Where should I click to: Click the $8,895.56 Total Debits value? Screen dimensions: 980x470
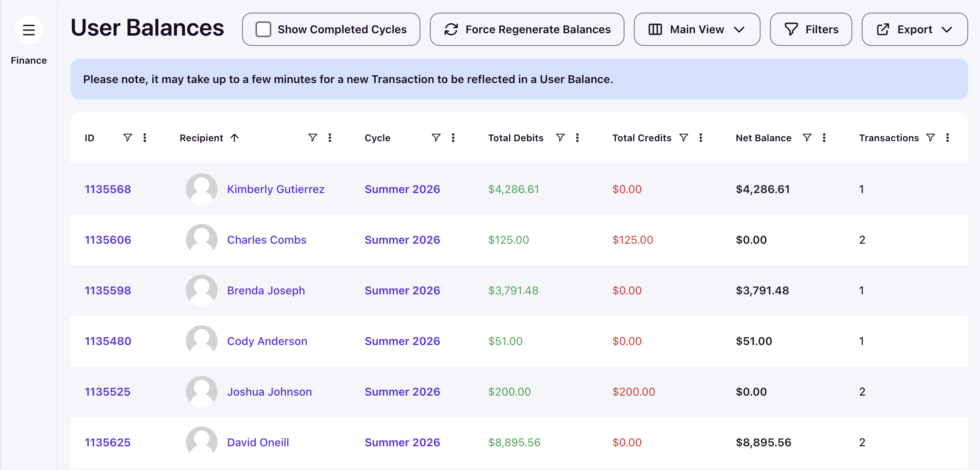(514, 442)
